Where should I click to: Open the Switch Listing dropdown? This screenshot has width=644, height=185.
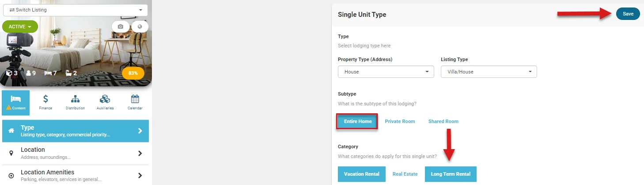[76, 10]
